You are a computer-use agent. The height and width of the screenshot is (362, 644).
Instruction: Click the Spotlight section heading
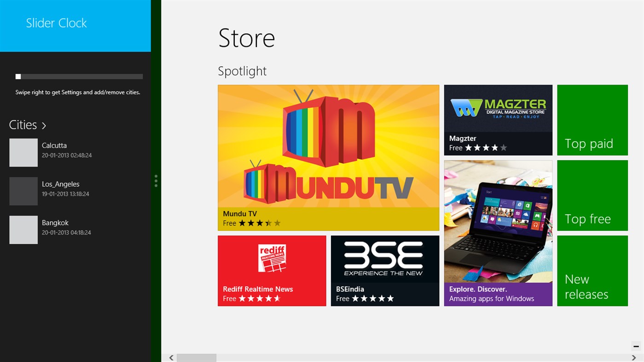click(242, 71)
